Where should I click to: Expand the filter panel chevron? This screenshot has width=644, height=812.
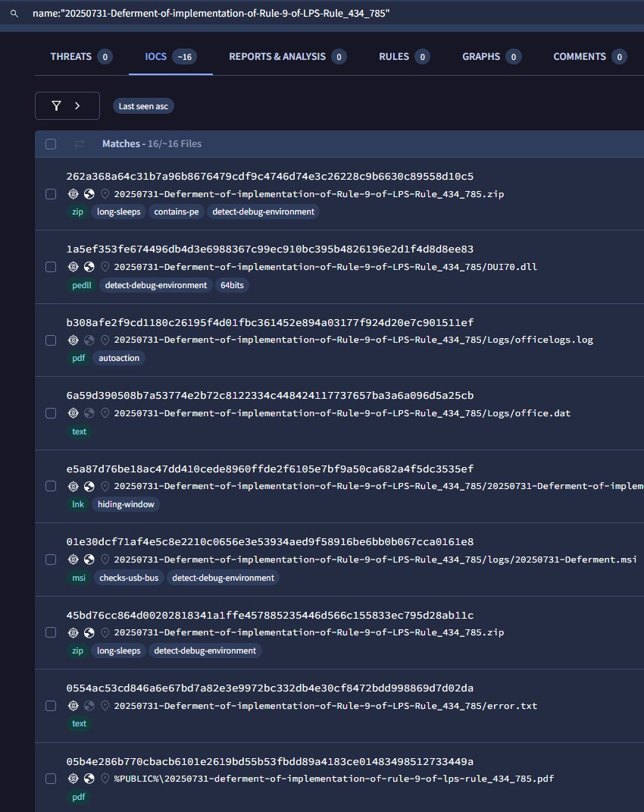point(77,105)
